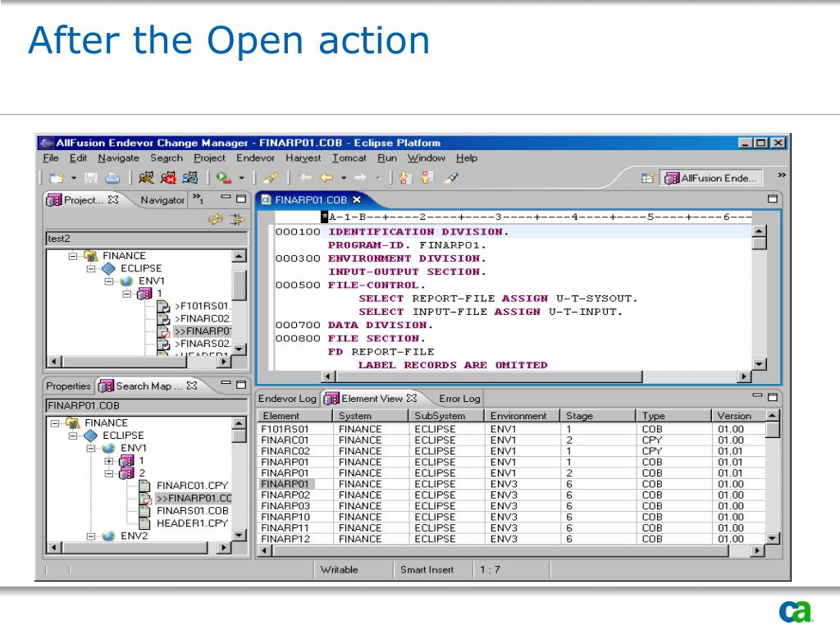Open the Run icon dropdown arrow
The width and height of the screenshot is (840, 630).
click(242, 178)
